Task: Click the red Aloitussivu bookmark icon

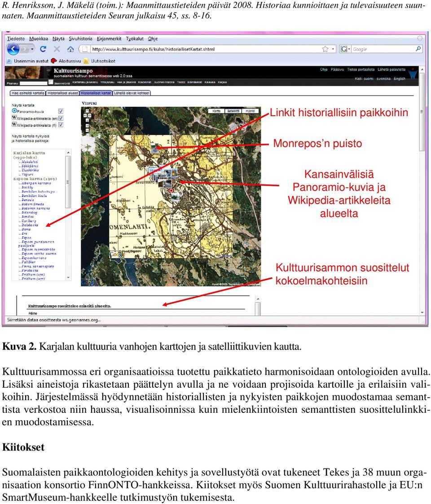Action: coord(54,61)
